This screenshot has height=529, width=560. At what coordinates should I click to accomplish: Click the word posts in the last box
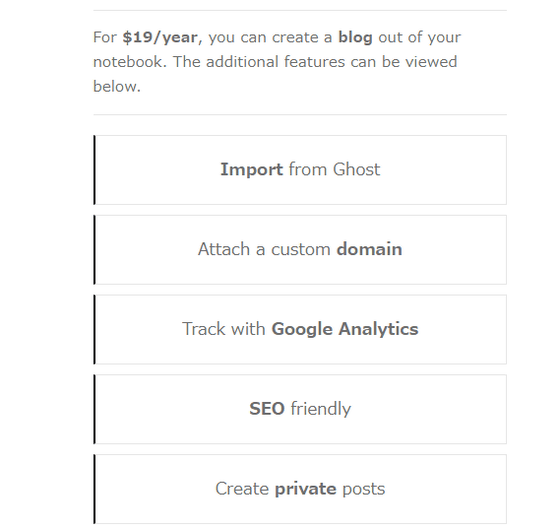click(x=364, y=489)
